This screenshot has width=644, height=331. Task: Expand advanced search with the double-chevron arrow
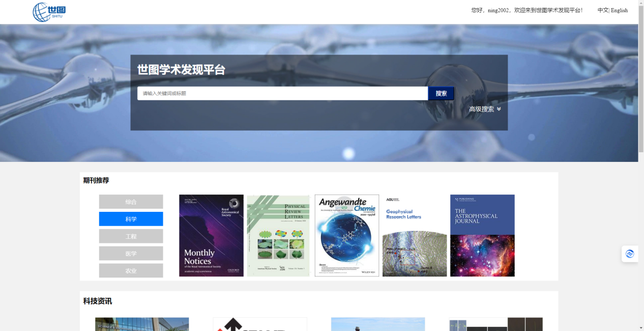(499, 109)
